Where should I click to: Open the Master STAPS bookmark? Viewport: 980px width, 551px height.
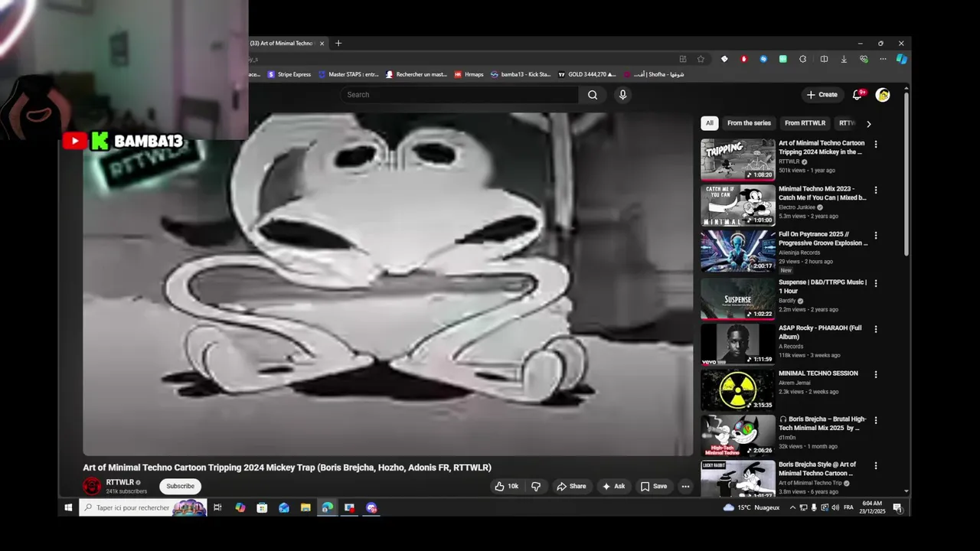coord(348,74)
